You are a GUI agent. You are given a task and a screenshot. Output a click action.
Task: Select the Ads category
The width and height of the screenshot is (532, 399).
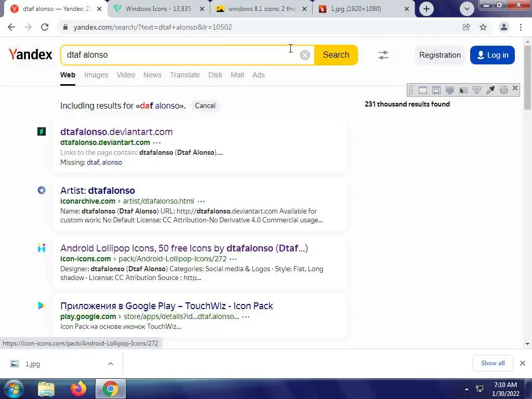point(258,75)
